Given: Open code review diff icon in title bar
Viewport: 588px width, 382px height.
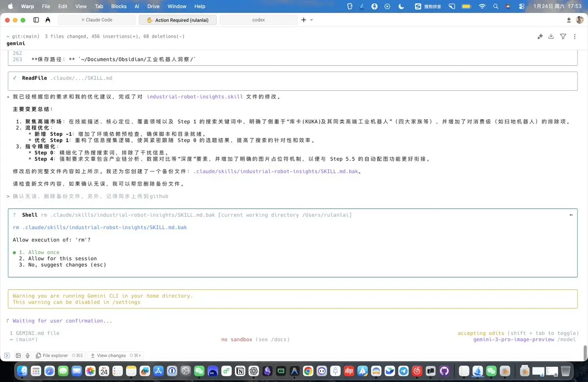Looking at the screenshot, I should [x=568, y=20].
